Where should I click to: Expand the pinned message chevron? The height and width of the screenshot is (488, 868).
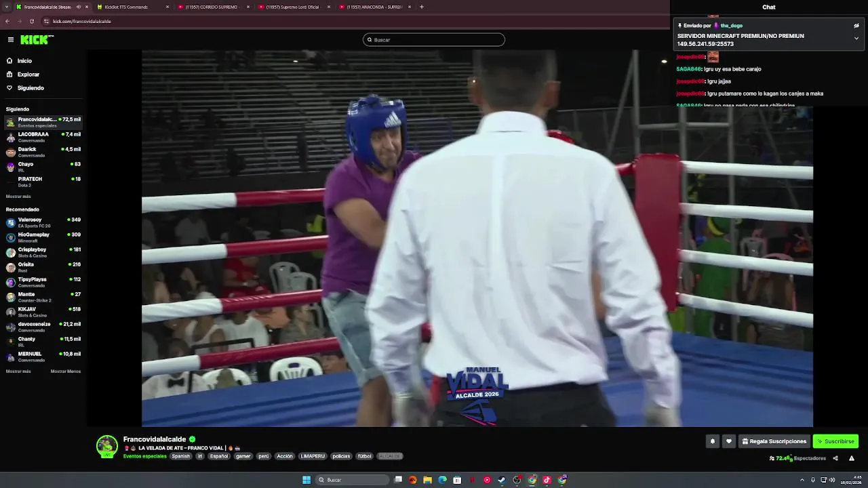click(x=856, y=38)
